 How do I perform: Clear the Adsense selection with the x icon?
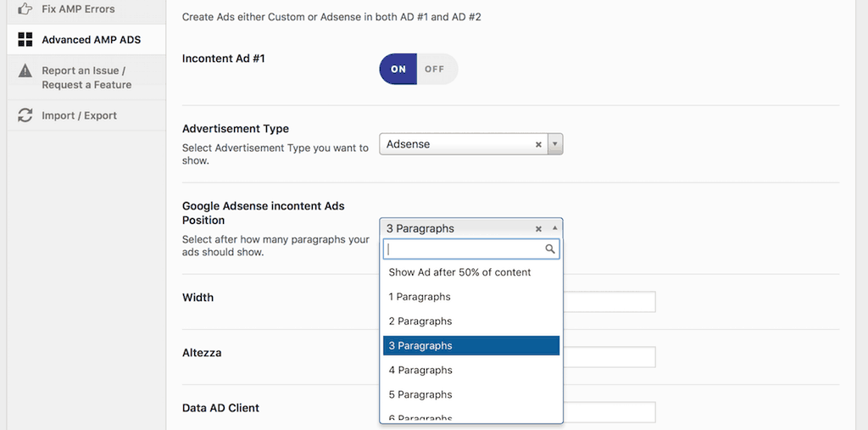pos(538,145)
